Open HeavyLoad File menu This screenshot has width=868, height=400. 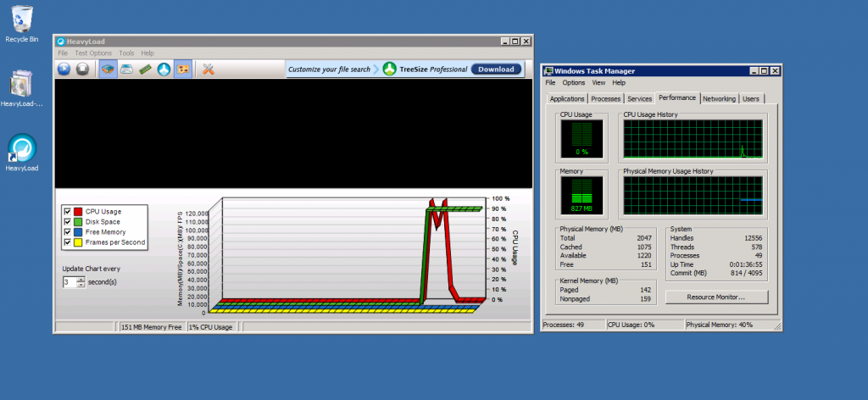(x=63, y=53)
